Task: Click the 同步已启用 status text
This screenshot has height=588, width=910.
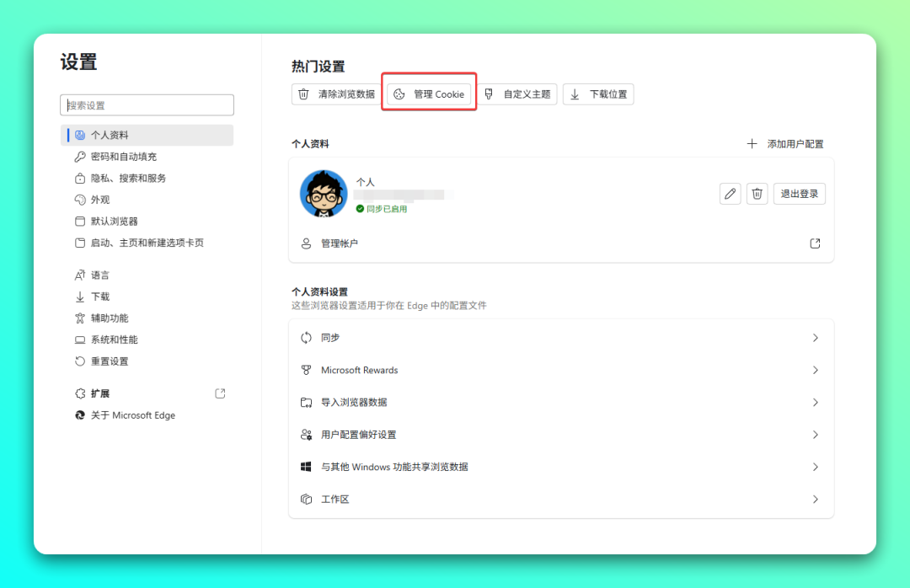Action: coord(387,209)
